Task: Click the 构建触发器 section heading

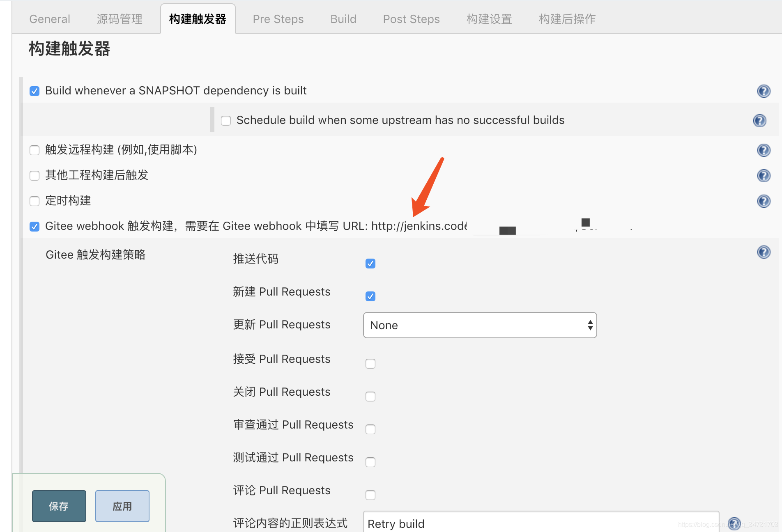Action: (69, 48)
